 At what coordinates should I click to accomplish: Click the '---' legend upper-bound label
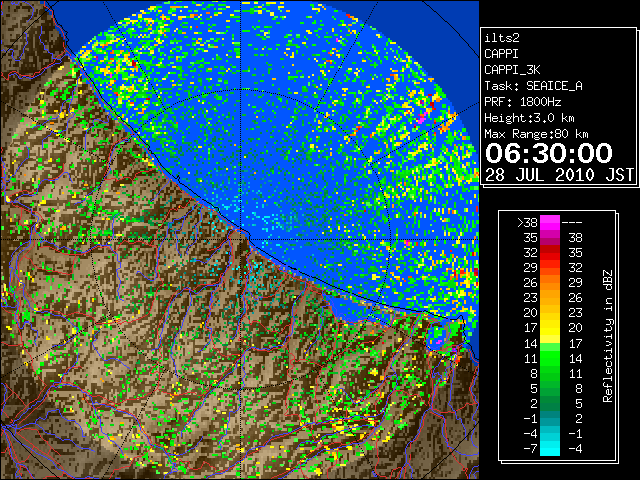coord(572,222)
